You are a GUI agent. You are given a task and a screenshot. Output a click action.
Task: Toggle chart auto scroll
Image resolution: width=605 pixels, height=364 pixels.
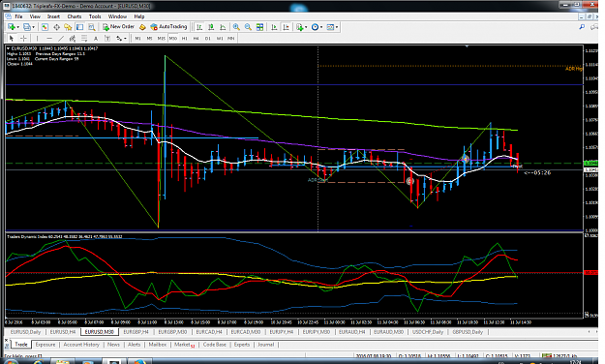tap(274, 27)
